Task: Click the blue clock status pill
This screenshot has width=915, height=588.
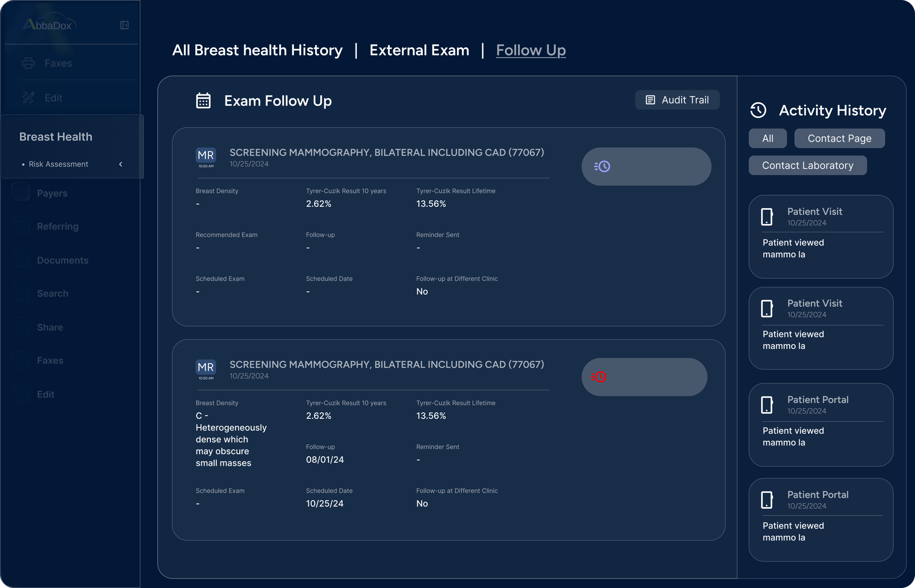Action: pyautogui.click(x=646, y=166)
